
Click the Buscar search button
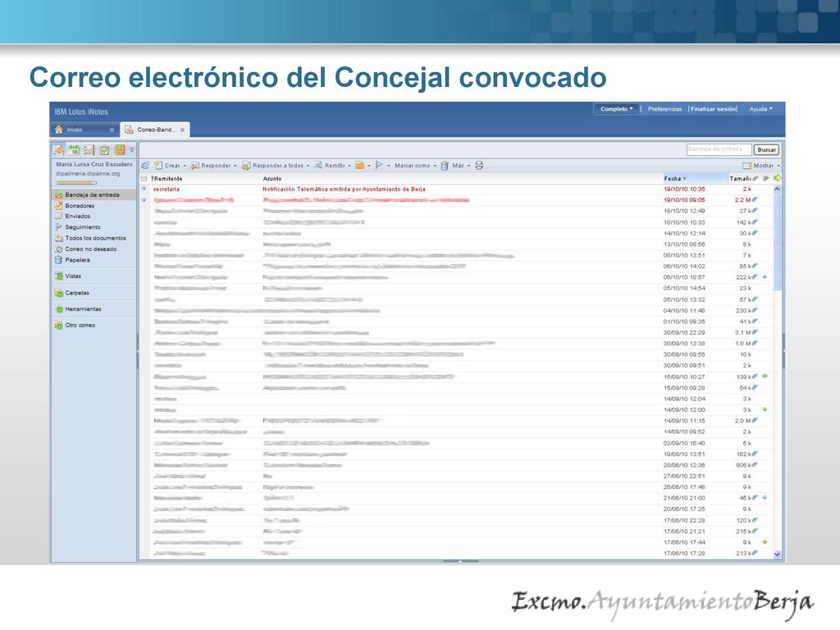coord(767,150)
